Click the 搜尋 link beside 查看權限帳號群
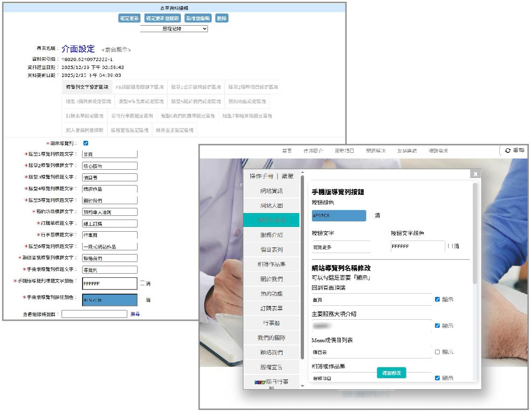The height and width of the screenshot is (413, 532). (135, 314)
